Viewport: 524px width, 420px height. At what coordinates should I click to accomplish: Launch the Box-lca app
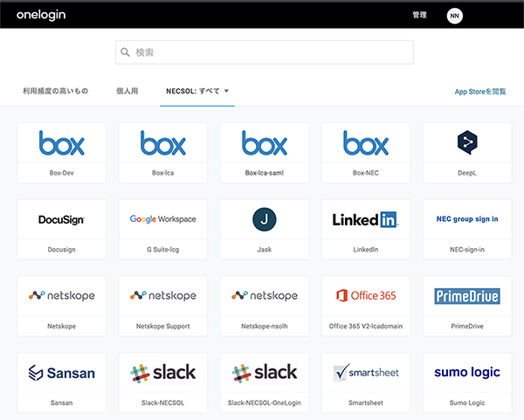[162, 152]
